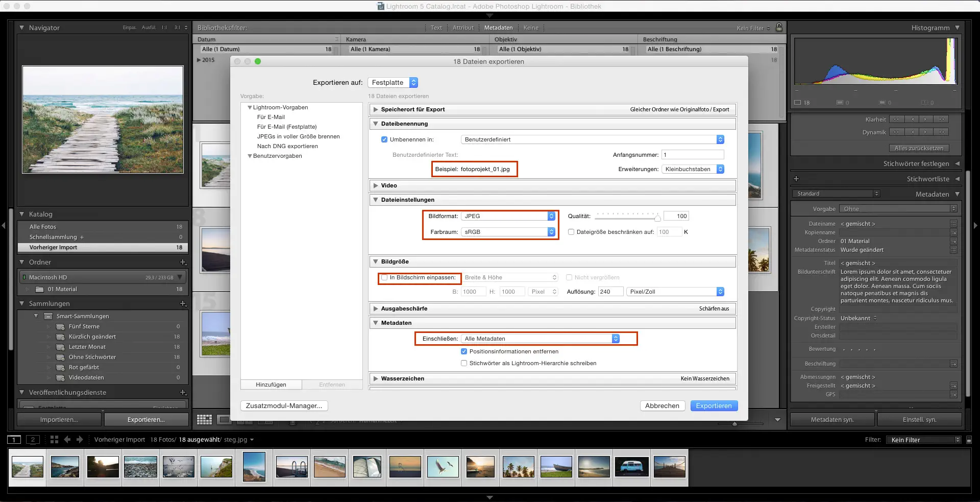
Task: Select the blue bus thumbnail in the filmstrip
Action: [x=631, y=466]
